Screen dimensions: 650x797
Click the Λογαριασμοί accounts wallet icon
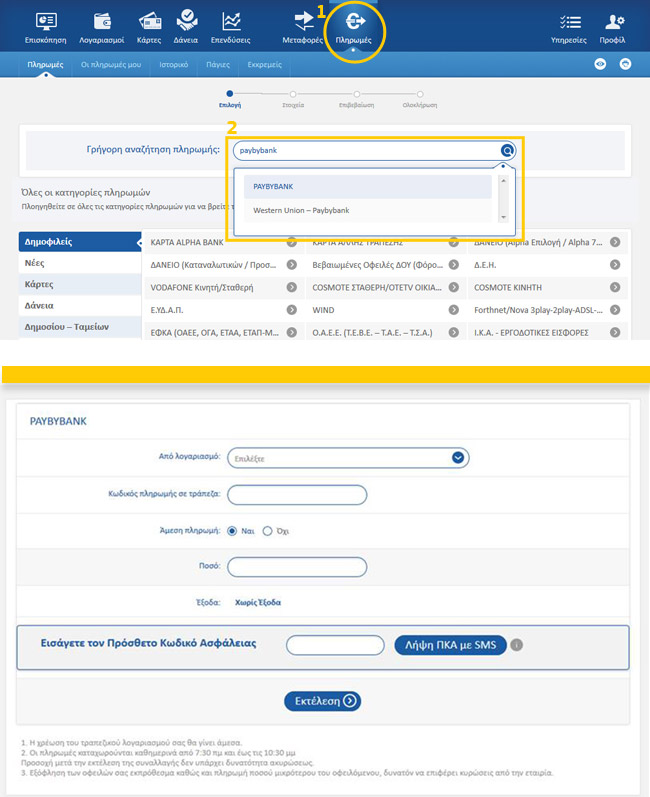point(101,21)
